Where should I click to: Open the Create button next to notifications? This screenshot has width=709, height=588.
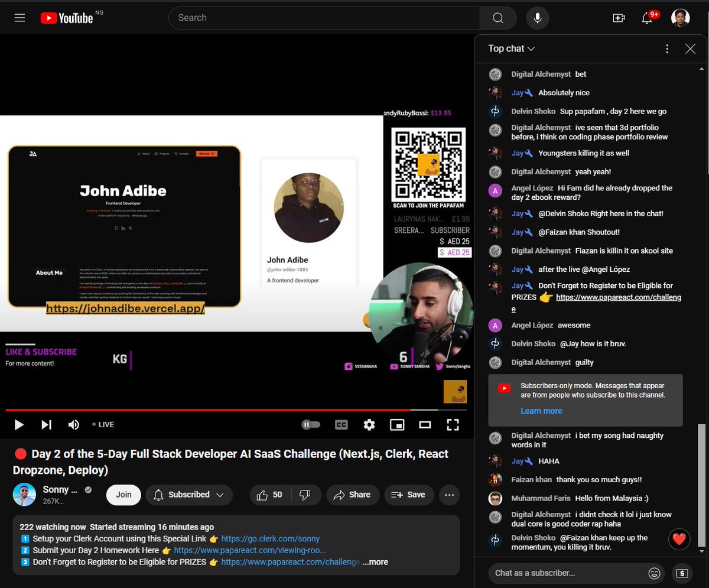click(x=619, y=18)
